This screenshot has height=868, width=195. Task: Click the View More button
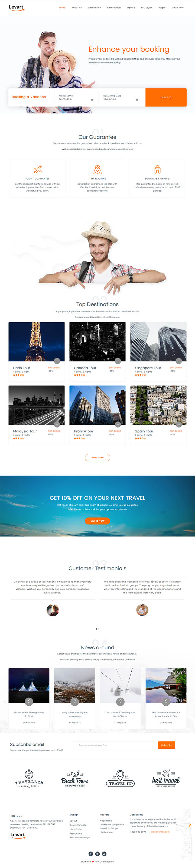coord(97,458)
